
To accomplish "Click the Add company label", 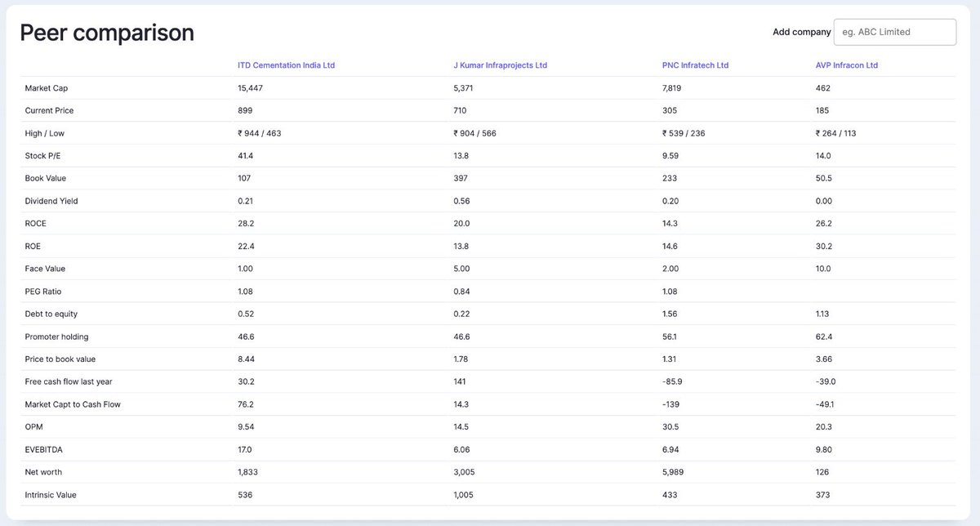I will coord(801,32).
